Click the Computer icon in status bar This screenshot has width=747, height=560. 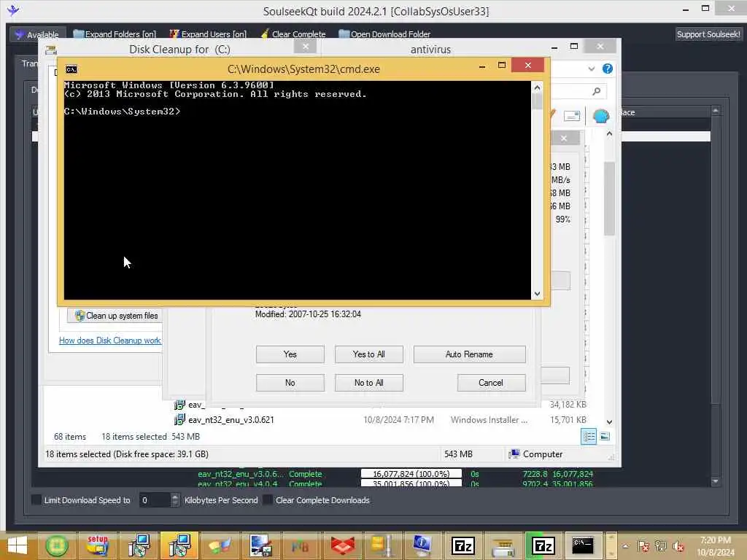514,454
